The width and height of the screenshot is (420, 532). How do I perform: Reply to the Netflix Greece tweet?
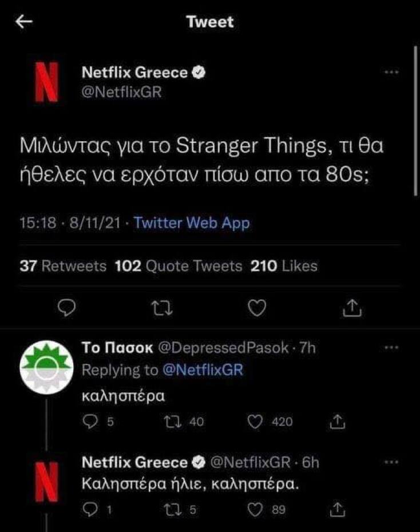click(68, 308)
